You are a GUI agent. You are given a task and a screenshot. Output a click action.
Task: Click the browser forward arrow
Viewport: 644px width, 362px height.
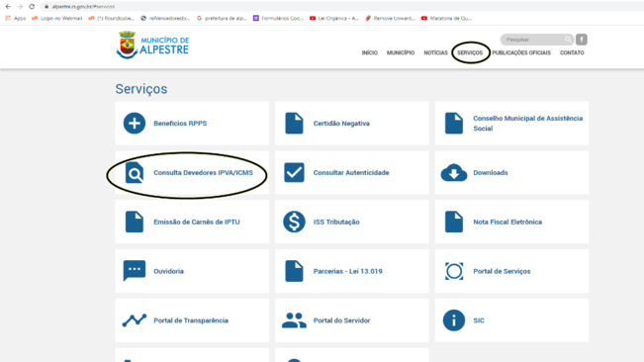coord(20,6)
